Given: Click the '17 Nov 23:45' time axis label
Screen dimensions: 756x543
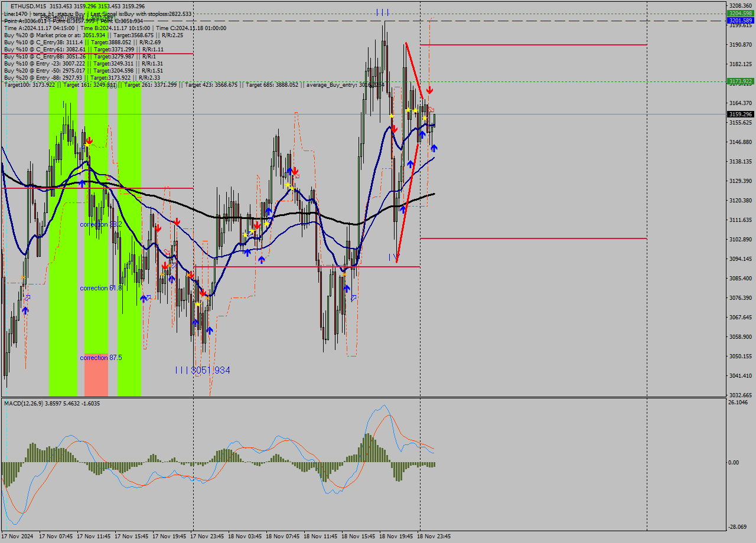Looking at the screenshot, I should [207, 537].
